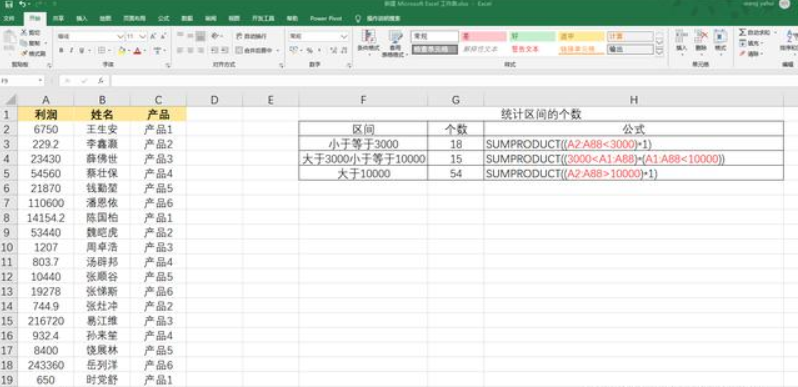The height and width of the screenshot is (387, 798).
Task: Toggle Underline formatting
Action: pyautogui.click(x=81, y=50)
